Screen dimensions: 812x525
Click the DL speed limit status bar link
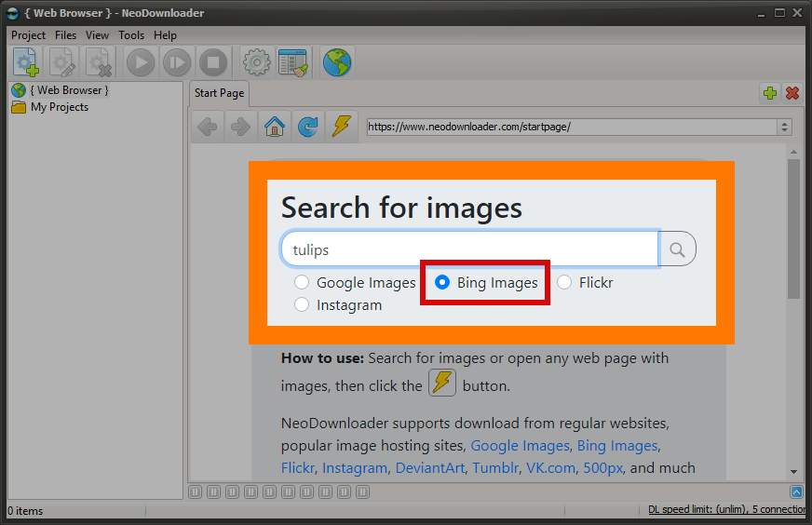727,509
